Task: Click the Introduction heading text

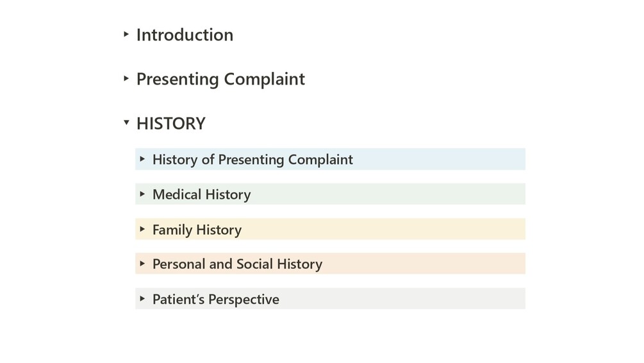Action: [x=185, y=35]
